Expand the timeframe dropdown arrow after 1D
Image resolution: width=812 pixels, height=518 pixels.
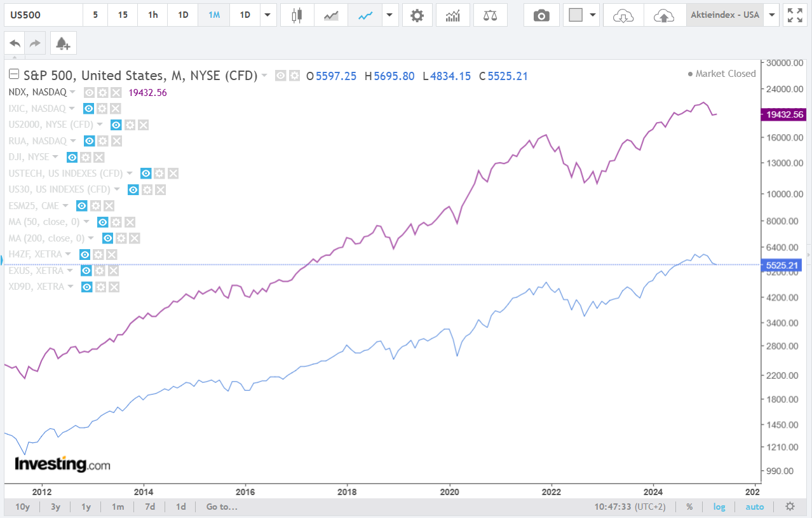267,15
